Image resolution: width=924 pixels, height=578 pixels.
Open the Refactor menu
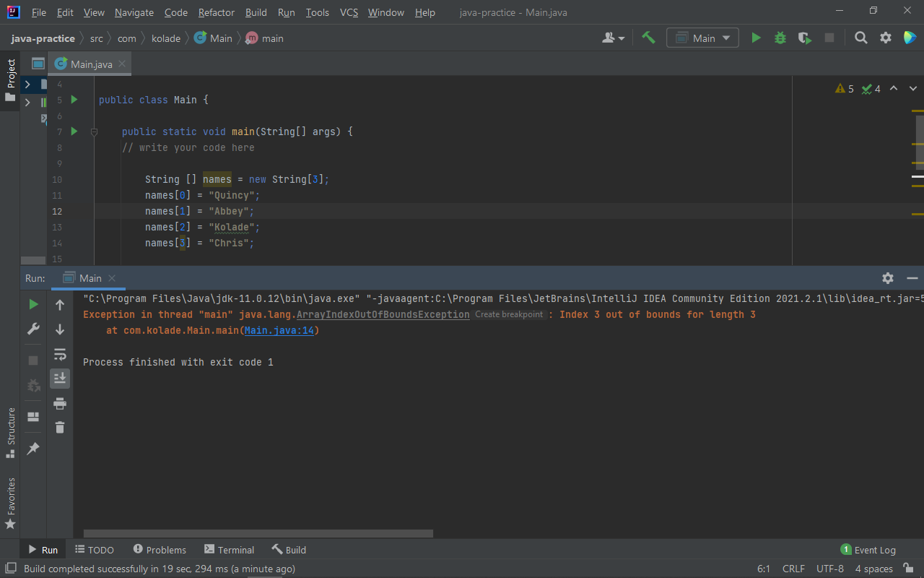click(x=216, y=12)
